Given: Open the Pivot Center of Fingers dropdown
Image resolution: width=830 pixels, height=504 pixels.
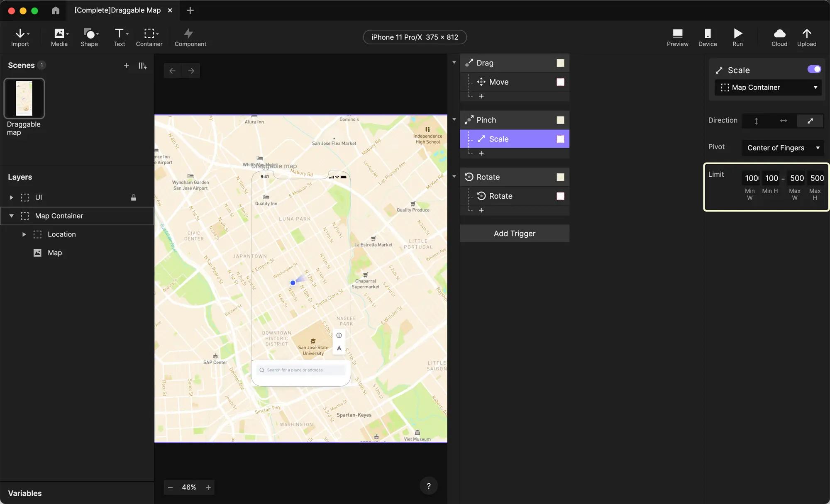Looking at the screenshot, I should 783,148.
